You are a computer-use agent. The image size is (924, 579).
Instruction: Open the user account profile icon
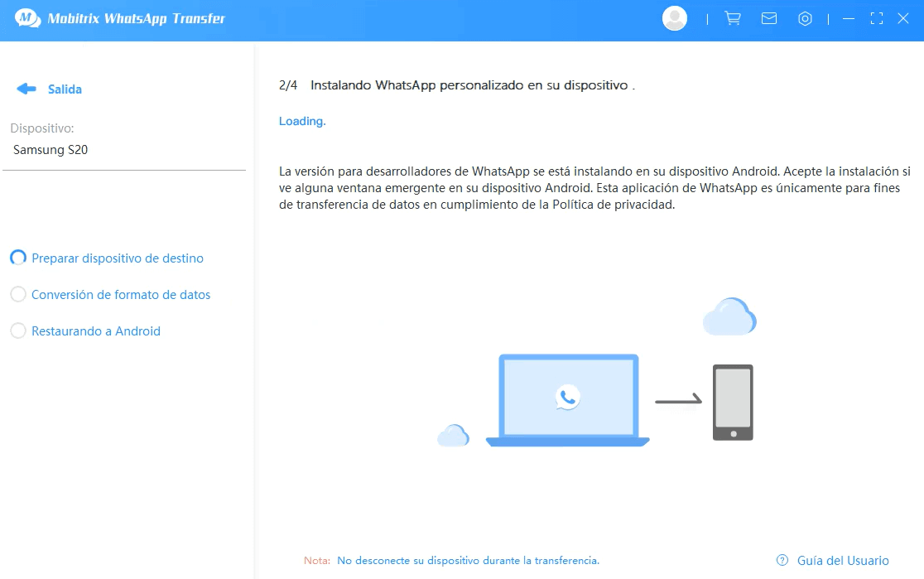pos(675,18)
